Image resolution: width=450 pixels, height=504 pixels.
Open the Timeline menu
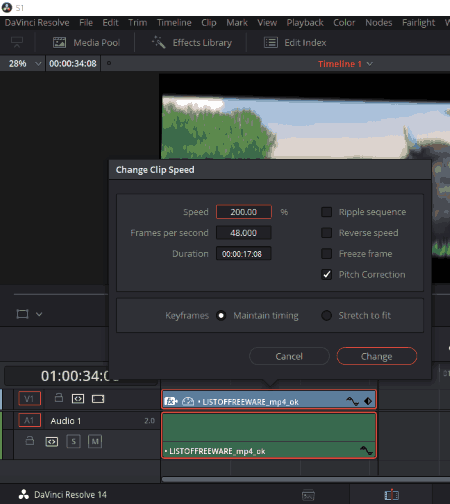174,23
